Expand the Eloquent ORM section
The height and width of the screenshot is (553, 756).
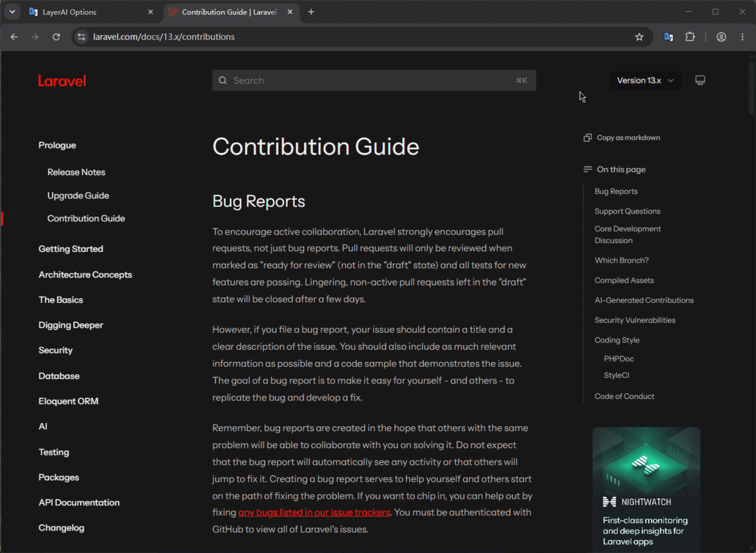click(68, 401)
